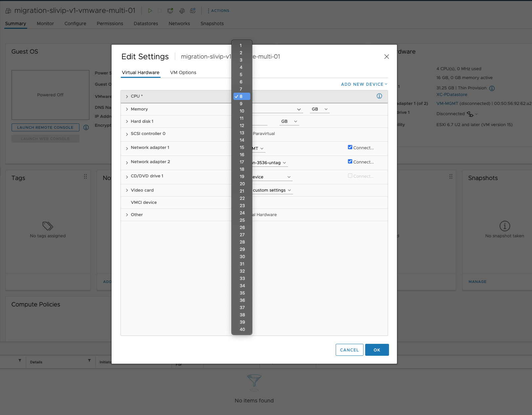Click the Manage Snapshots toolbar icon
Viewport: 532px width, 415px height.
(x=193, y=10)
